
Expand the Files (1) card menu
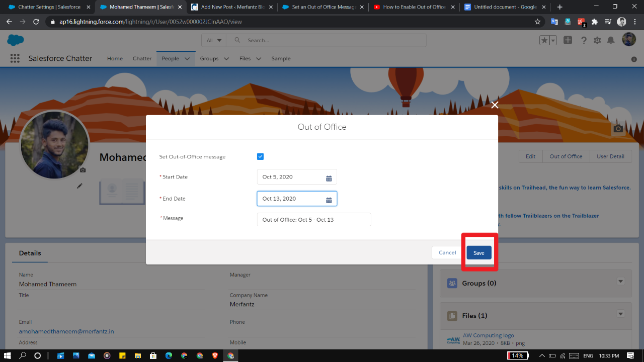click(620, 314)
